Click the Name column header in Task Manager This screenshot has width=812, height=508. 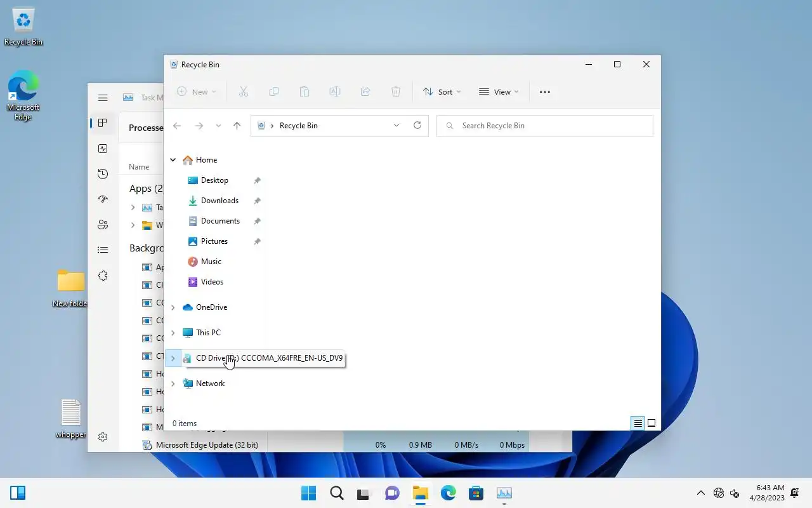coord(139,167)
